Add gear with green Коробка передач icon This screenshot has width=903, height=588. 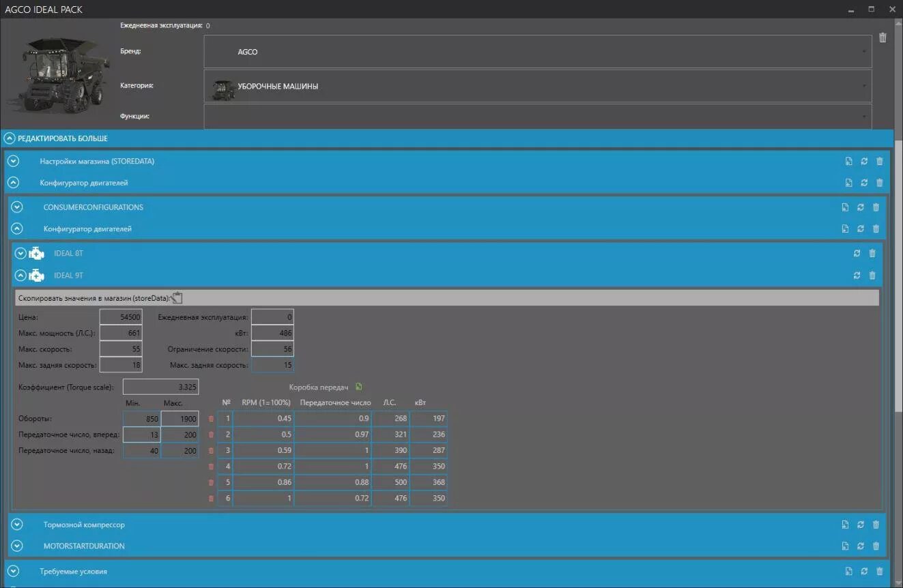(x=359, y=387)
